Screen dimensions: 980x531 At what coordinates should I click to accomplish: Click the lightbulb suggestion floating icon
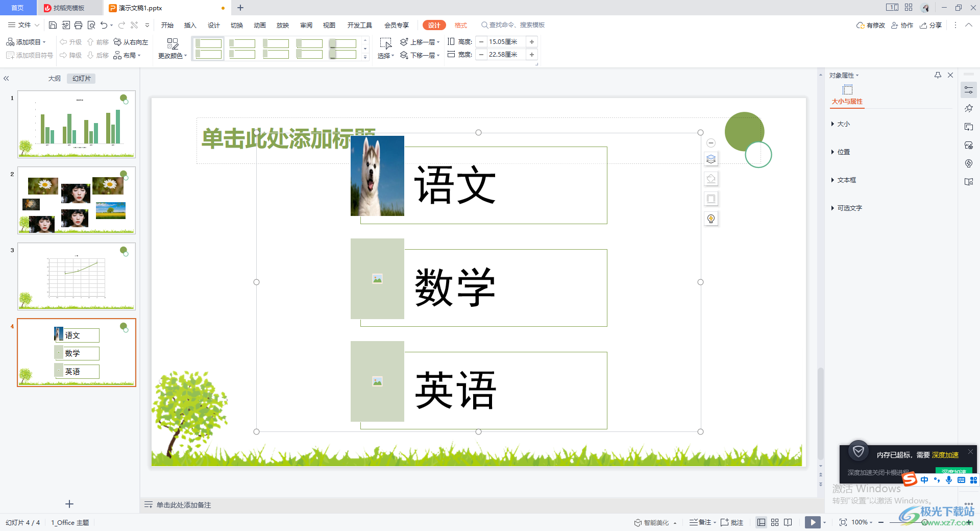[x=711, y=219]
